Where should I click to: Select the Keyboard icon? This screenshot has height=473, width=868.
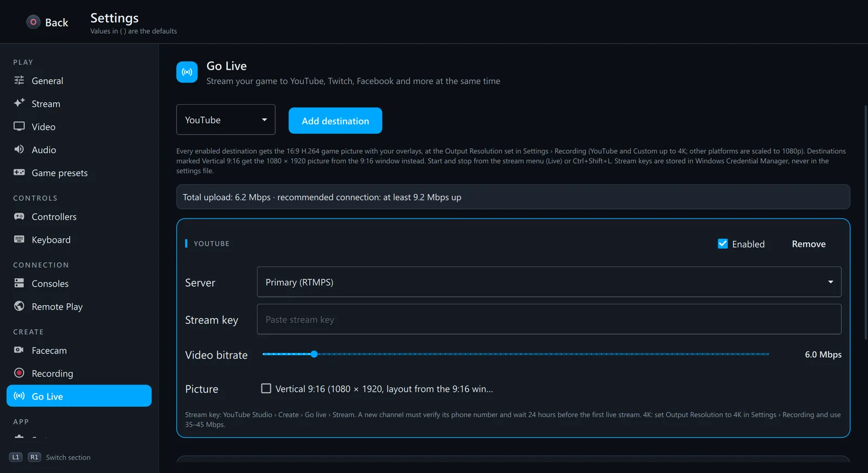(x=19, y=239)
